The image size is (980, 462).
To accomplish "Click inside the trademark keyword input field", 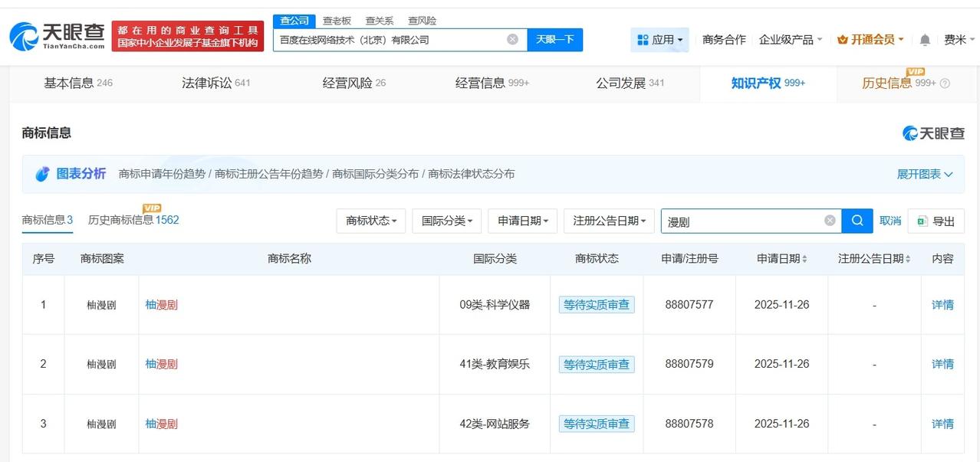I will pos(744,221).
